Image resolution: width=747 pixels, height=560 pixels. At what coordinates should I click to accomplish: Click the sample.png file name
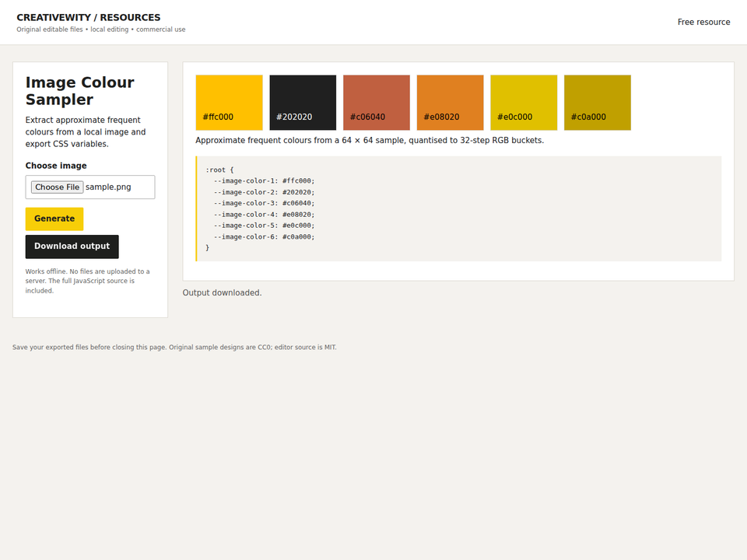[108, 187]
